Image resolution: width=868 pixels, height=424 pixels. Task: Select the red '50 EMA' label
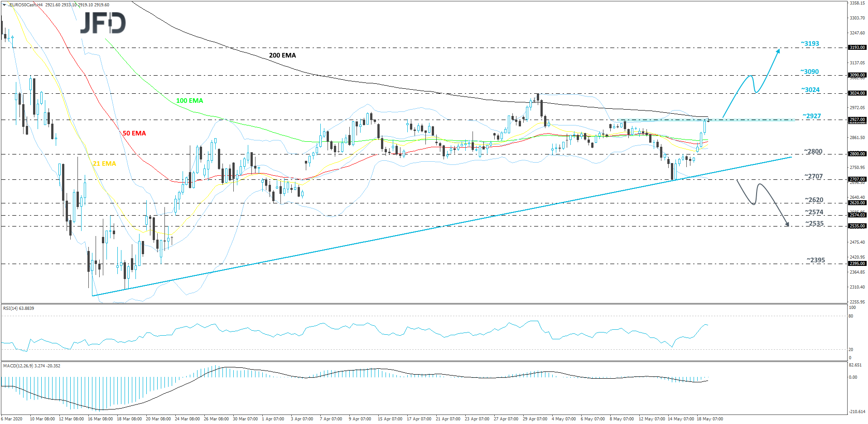[134, 133]
